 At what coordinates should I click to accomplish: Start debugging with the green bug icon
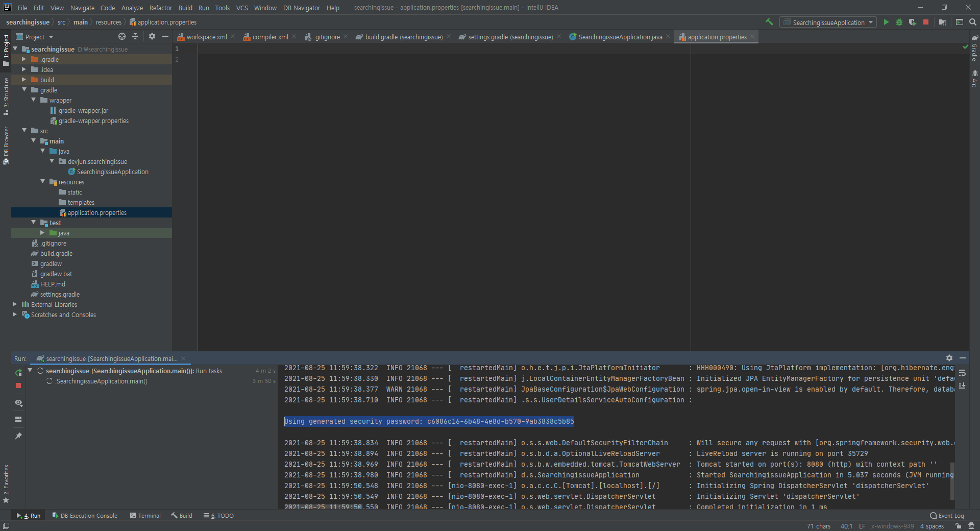[x=899, y=22]
